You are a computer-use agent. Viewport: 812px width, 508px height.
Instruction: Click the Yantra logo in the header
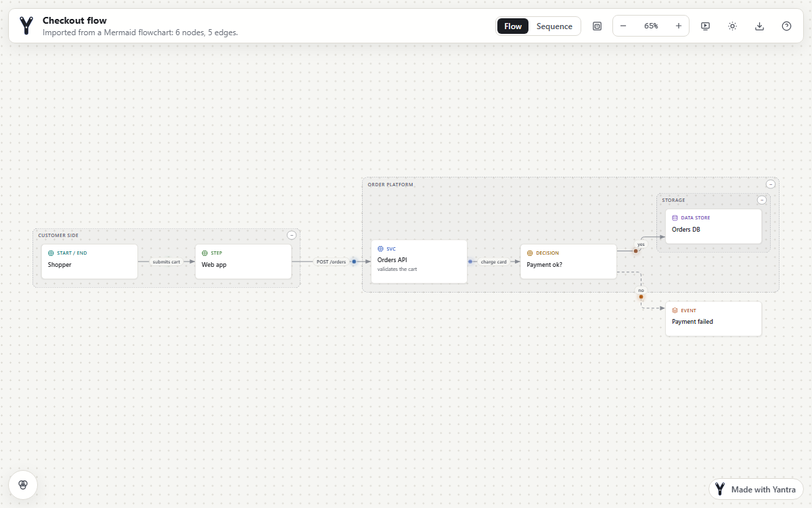click(26, 26)
